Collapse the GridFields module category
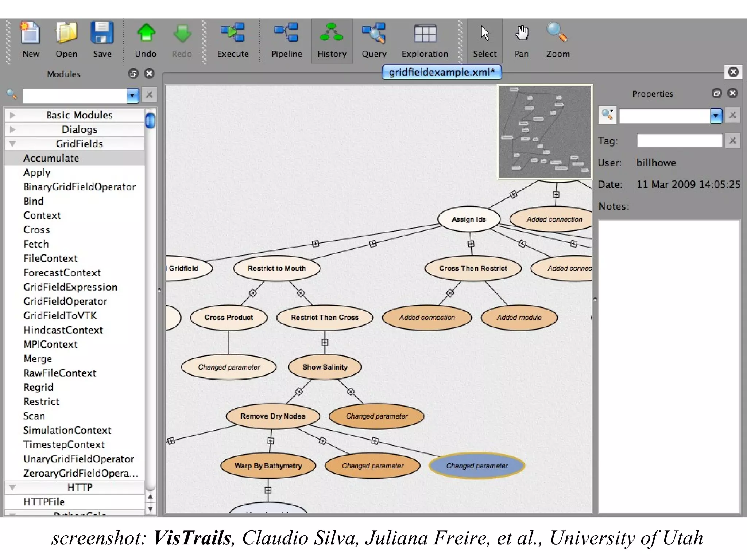The image size is (747, 560). (12, 144)
